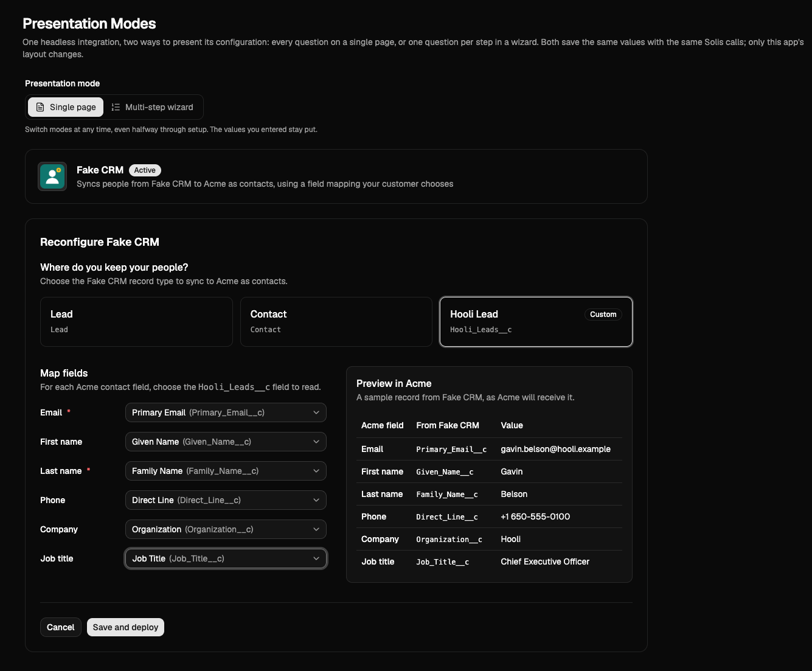Click the Custom badge on Hooli Lead
The width and height of the screenshot is (812, 671).
click(603, 315)
